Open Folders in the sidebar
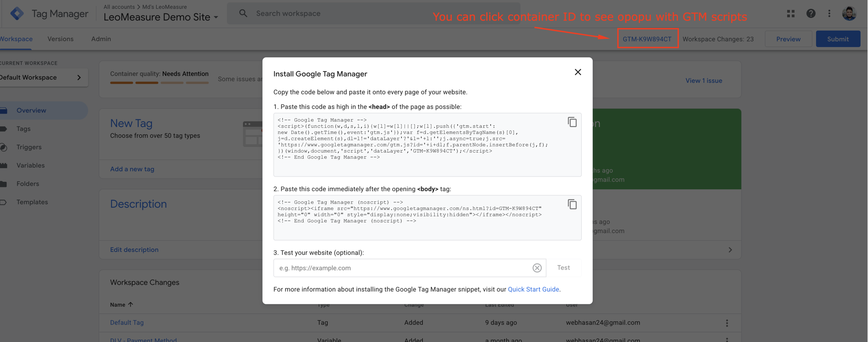The width and height of the screenshot is (868, 342). tap(28, 184)
